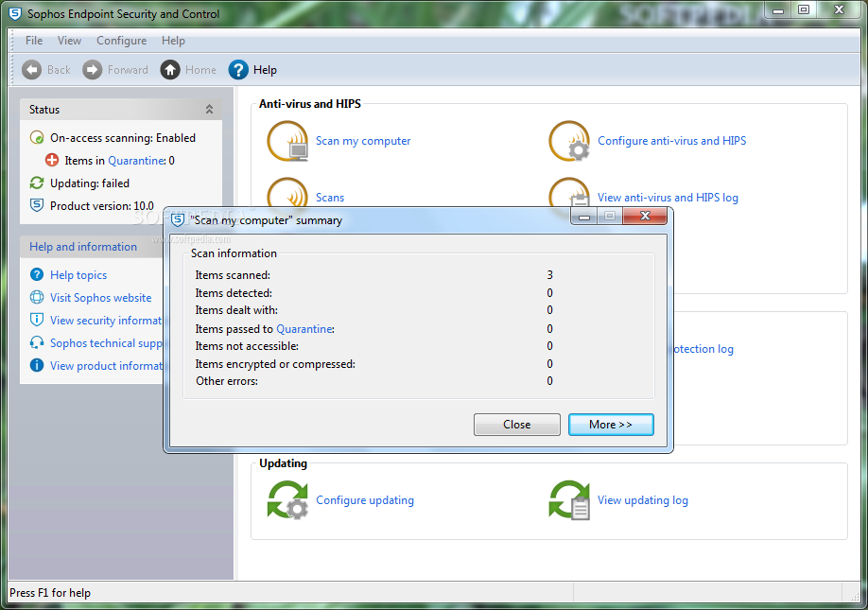
Task: Click 'Product version: 10.0' text
Action: (102, 206)
